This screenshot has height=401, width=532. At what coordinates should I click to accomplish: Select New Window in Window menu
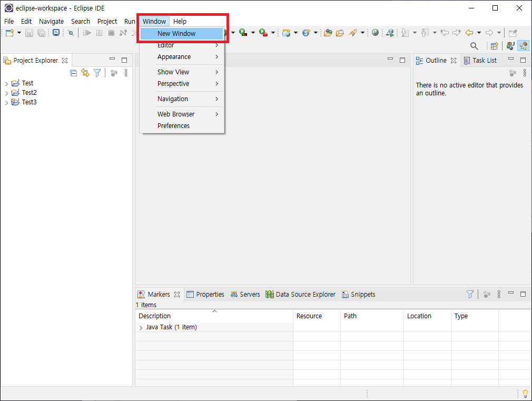(182, 34)
